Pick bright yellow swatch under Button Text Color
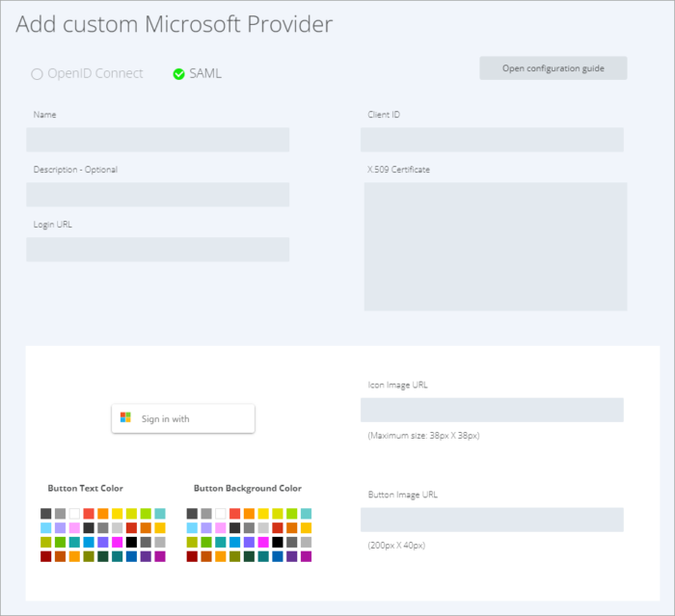Image resolution: width=675 pixels, height=616 pixels. (x=117, y=514)
